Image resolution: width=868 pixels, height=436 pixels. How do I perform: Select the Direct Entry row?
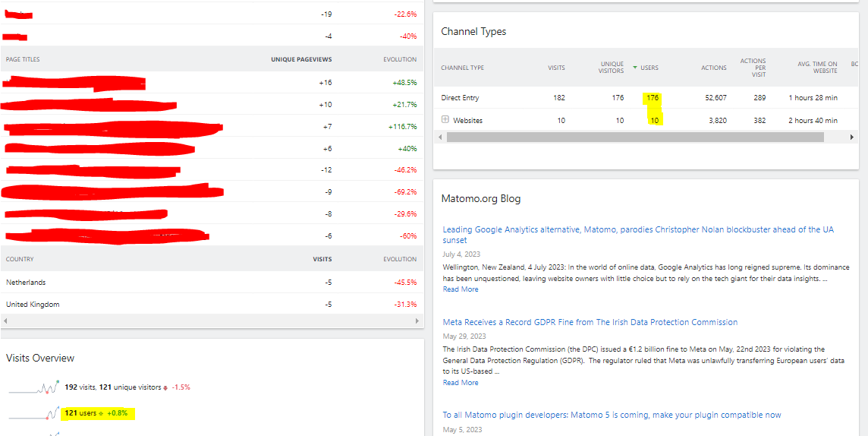click(x=646, y=97)
